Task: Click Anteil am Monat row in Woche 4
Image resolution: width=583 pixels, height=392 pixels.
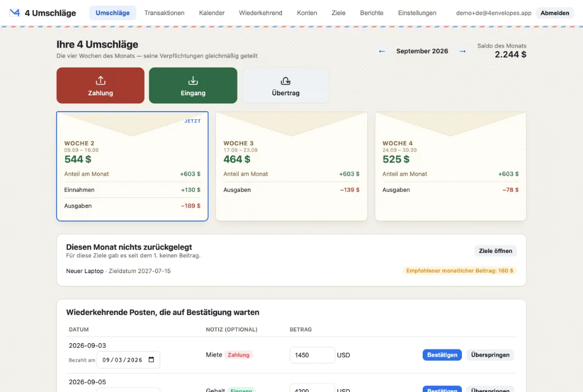Action: click(x=451, y=174)
